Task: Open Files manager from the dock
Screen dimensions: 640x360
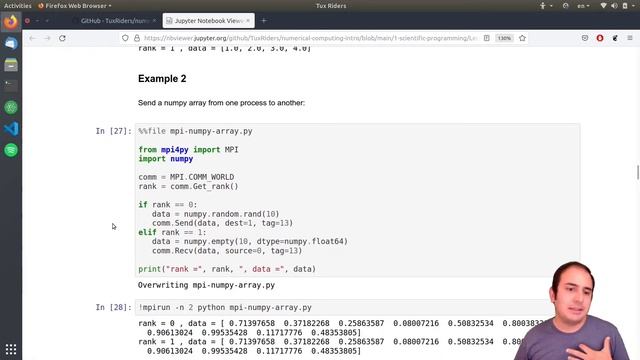Action: (x=11, y=64)
